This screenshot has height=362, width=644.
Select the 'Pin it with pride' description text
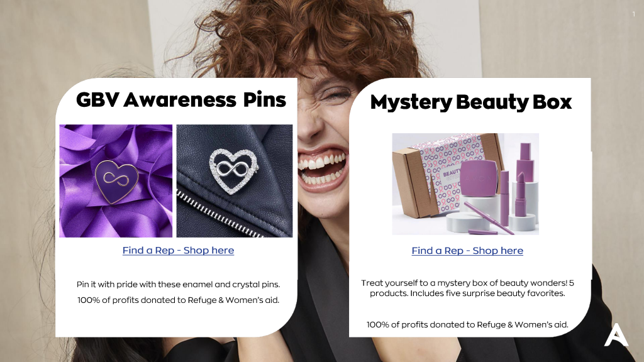pos(178,285)
